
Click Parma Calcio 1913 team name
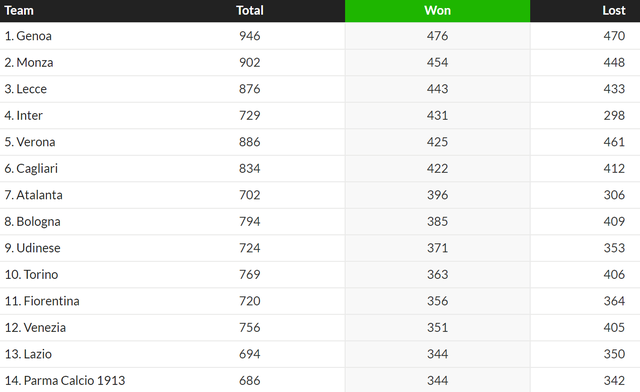(x=74, y=381)
